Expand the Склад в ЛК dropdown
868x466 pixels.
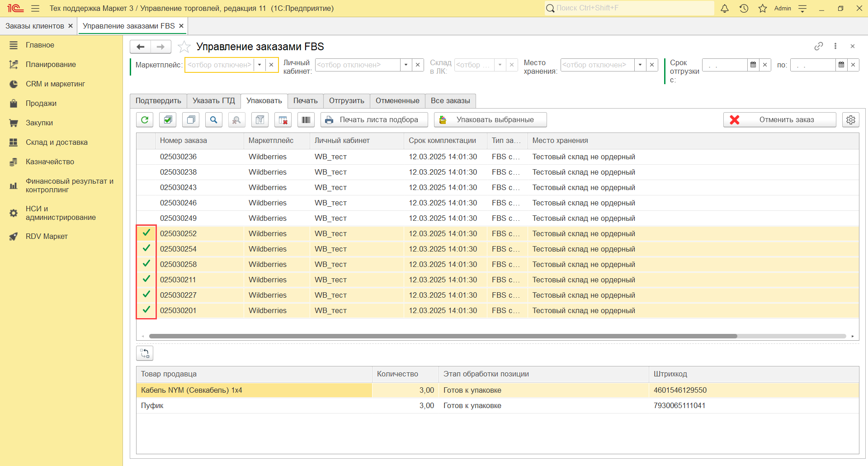point(500,65)
